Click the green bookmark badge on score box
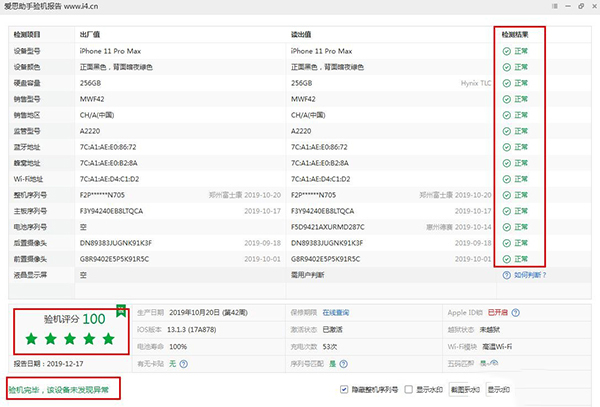 tap(120, 307)
